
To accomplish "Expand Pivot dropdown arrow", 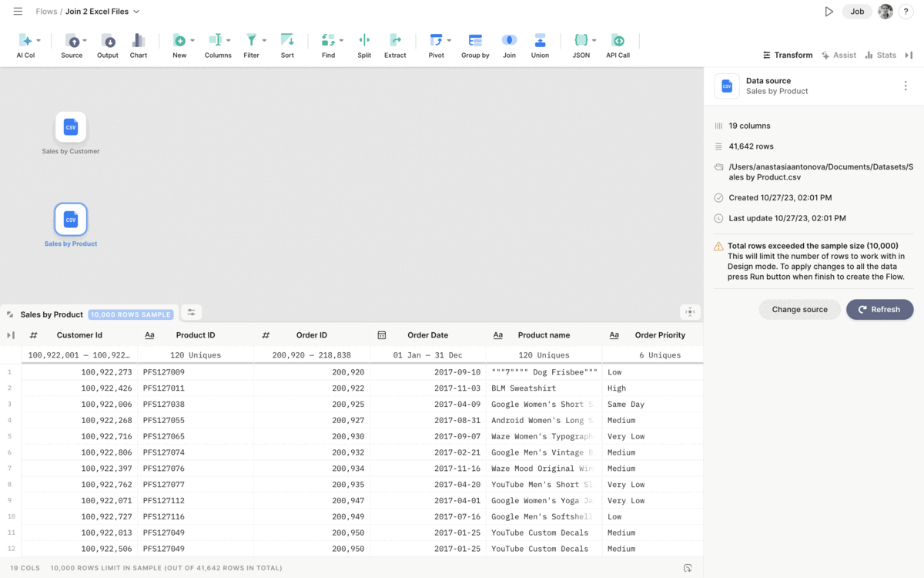I will pyautogui.click(x=449, y=40).
